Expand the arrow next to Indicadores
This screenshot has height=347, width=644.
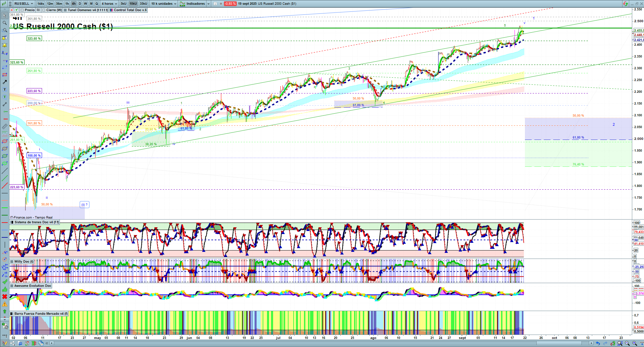pos(209,4)
